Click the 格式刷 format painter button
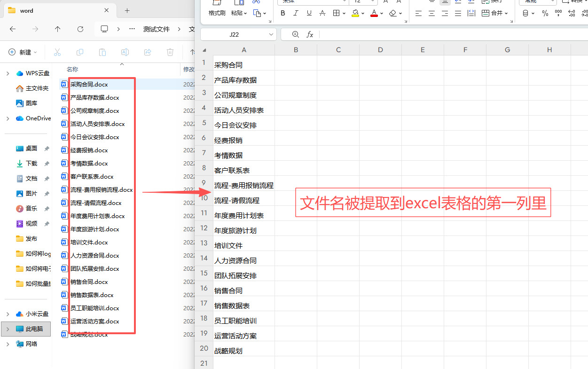The height and width of the screenshot is (369, 588). (217, 13)
